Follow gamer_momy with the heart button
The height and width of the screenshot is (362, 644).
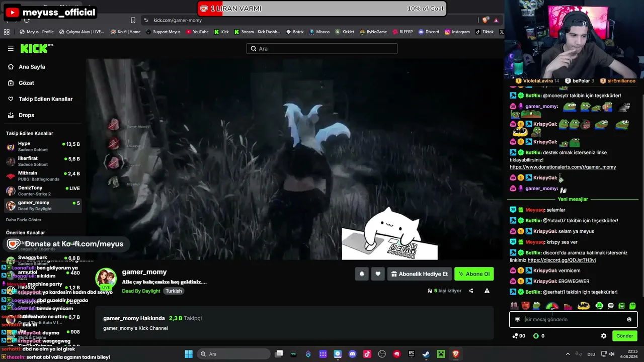coord(378,274)
